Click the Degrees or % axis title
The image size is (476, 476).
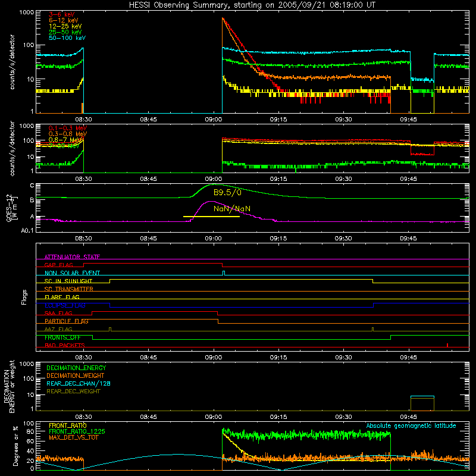15,446
